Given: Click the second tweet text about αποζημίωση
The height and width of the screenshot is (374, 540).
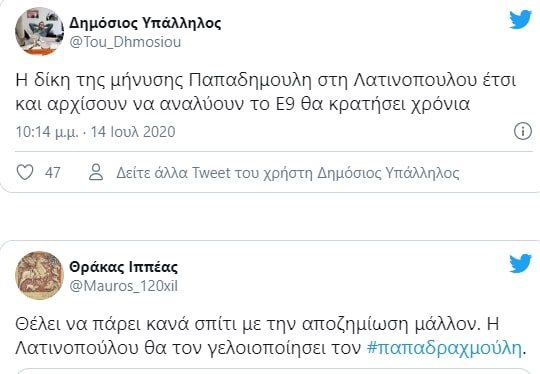Looking at the screenshot, I should coord(271,336).
